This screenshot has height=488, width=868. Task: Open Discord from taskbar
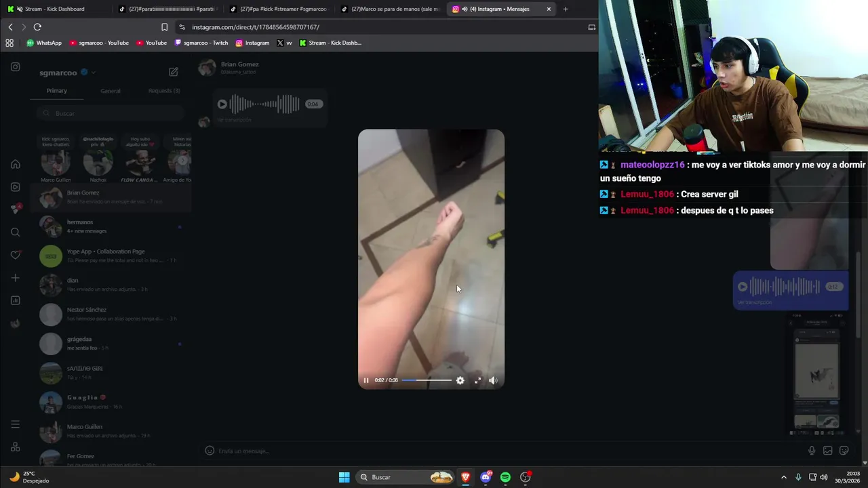(486, 477)
